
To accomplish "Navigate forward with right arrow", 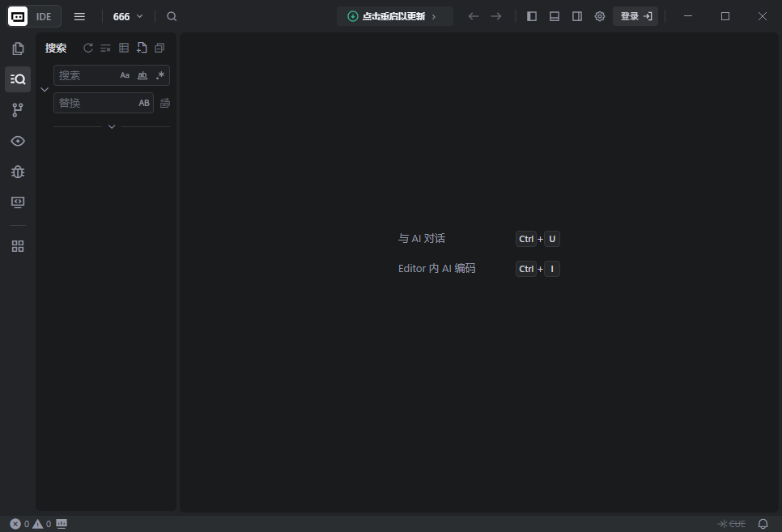I will [x=496, y=16].
